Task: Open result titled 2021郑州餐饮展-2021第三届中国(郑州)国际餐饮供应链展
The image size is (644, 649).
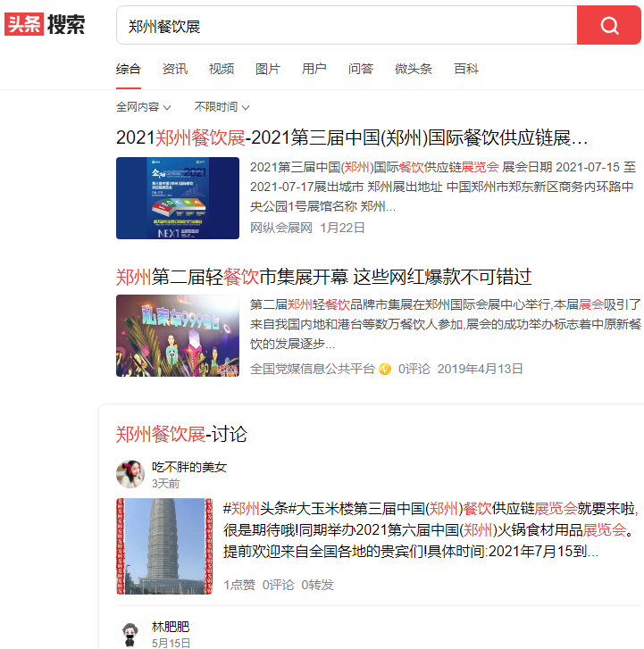Action: (x=352, y=137)
